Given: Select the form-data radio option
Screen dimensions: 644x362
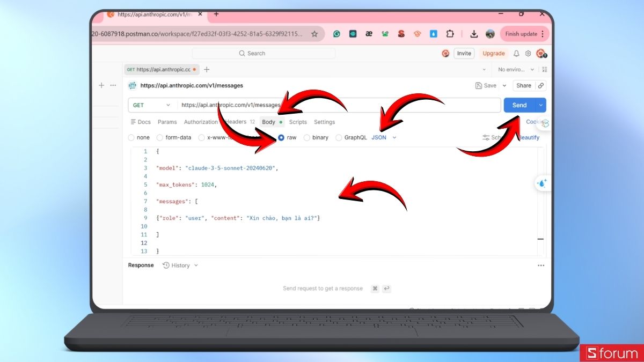Looking at the screenshot, I should pos(160,138).
